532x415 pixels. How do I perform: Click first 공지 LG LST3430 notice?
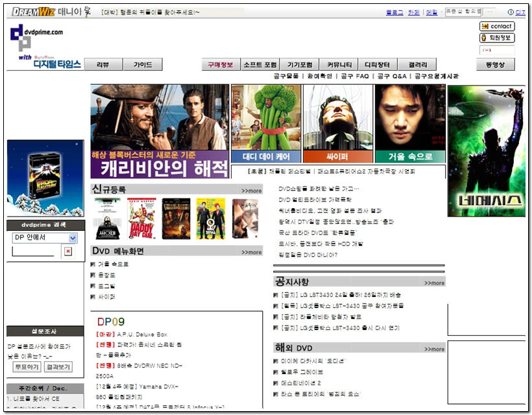(x=341, y=295)
